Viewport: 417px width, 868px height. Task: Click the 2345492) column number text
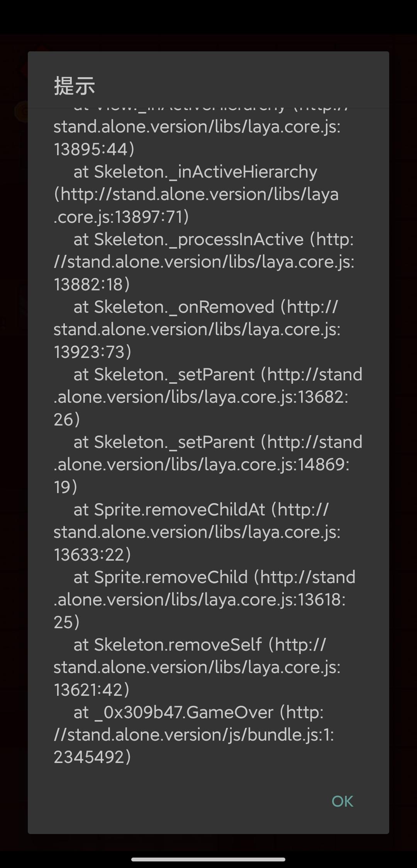(x=92, y=757)
